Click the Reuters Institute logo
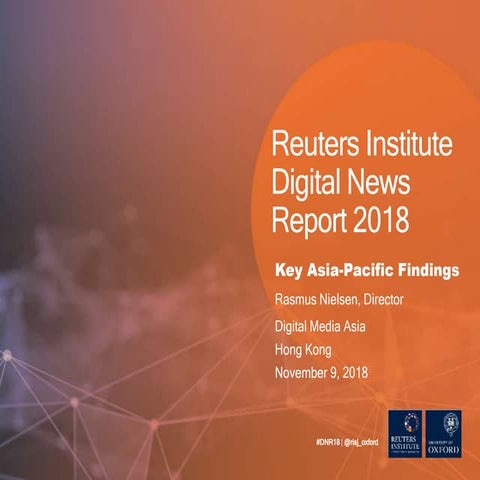480x480 pixels. (x=405, y=434)
